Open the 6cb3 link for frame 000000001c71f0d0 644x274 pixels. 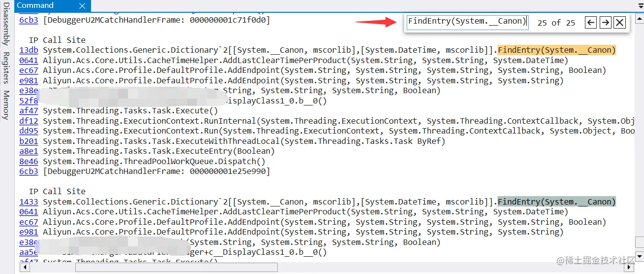(x=29, y=20)
